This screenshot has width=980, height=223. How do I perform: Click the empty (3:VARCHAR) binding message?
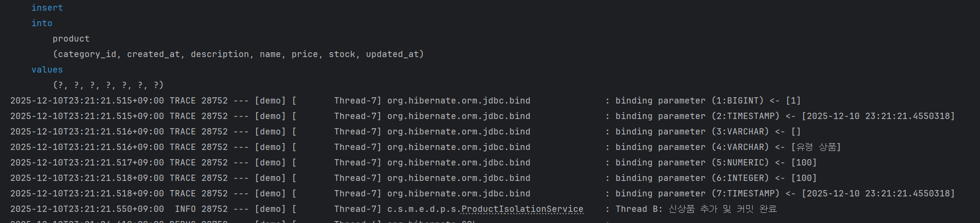point(708,132)
